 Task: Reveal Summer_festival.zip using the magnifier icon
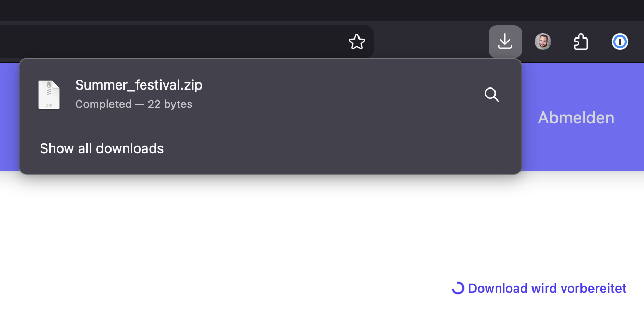coord(492,95)
